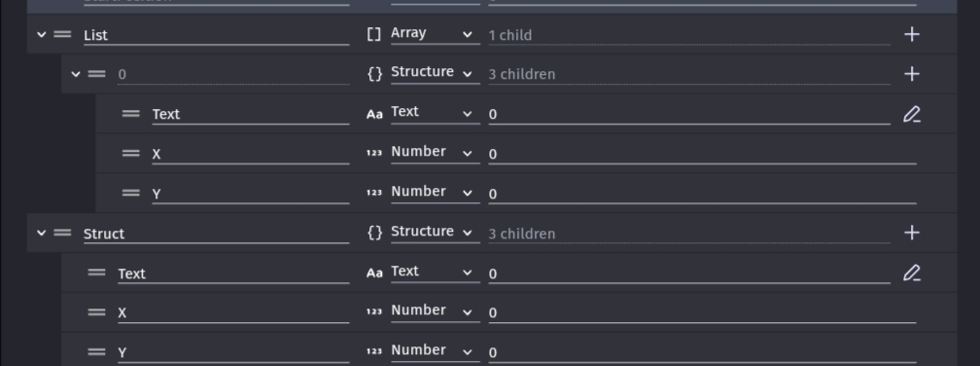Click the Struct variable name field
The height and width of the screenshot is (366, 980).
pyautogui.click(x=216, y=234)
